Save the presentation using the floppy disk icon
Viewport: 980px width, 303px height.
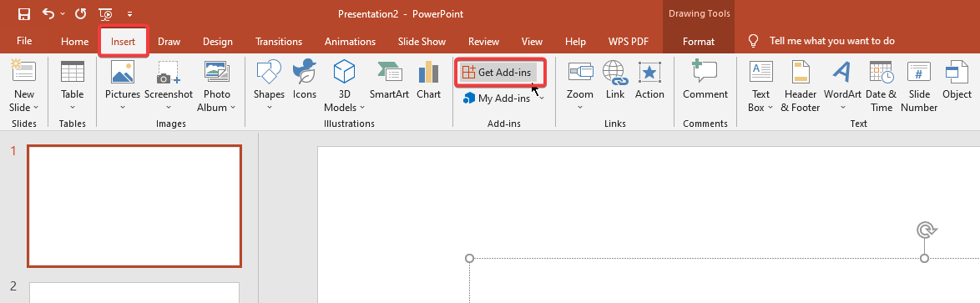coord(24,13)
